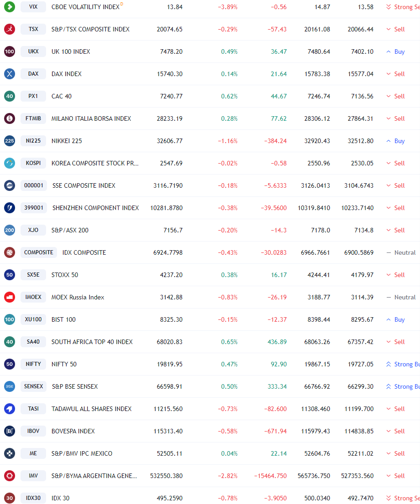
Task: Click the PX1 CAC 40 logo icon
Action: (10, 96)
